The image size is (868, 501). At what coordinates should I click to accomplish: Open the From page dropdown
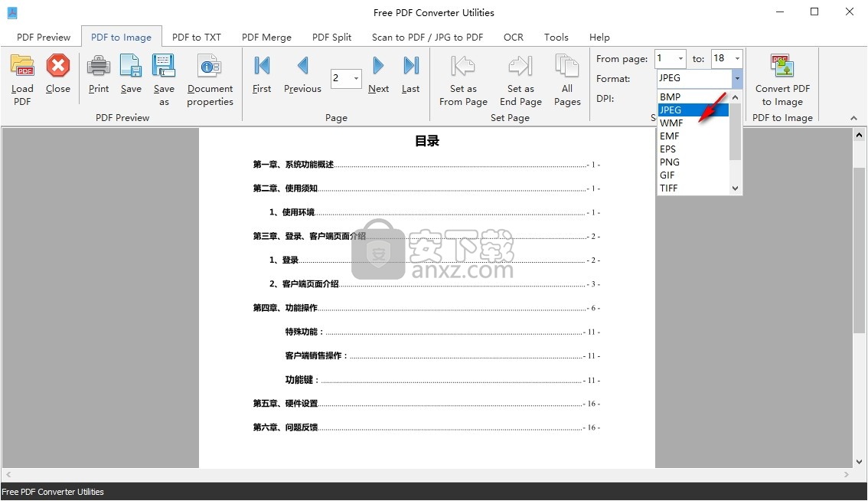[680, 58]
